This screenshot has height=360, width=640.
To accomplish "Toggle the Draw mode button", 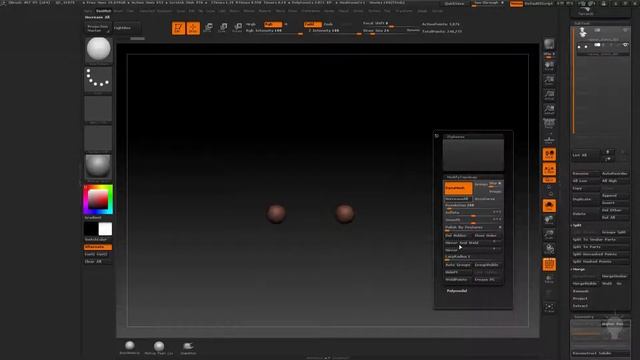I will pos(193,28).
